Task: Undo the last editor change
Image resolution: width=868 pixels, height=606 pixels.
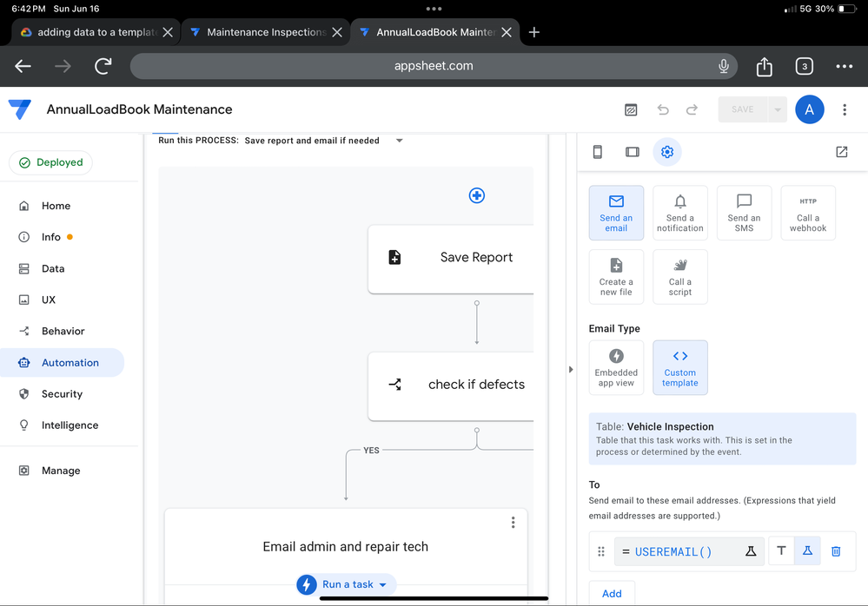Action: click(x=663, y=109)
